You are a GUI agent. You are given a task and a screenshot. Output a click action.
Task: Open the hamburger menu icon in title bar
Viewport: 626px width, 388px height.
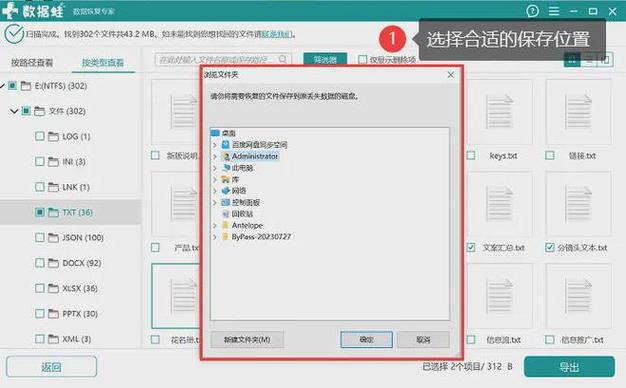[x=554, y=11]
